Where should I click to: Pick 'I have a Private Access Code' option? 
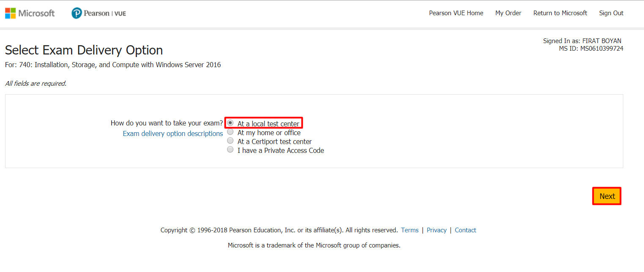coord(230,150)
